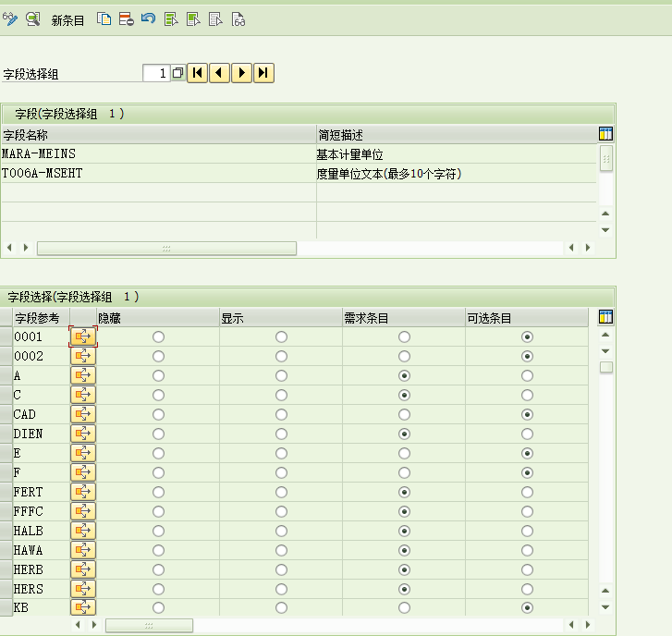Click the detail arrow button for row 0001
Viewport: 672px width, 636px height.
click(83, 336)
